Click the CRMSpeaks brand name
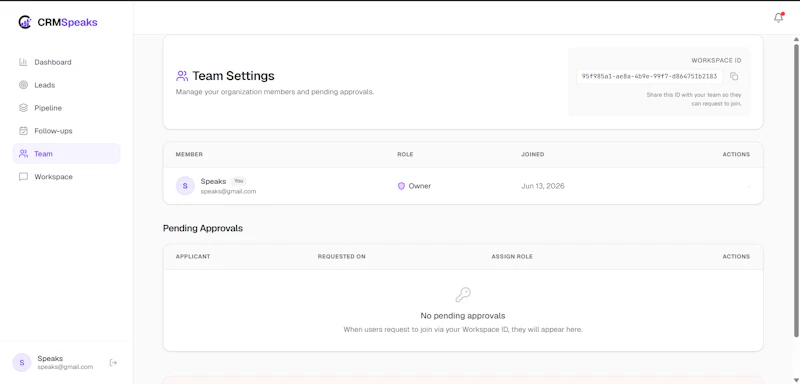800x384 pixels. click(x=67, y=22)
